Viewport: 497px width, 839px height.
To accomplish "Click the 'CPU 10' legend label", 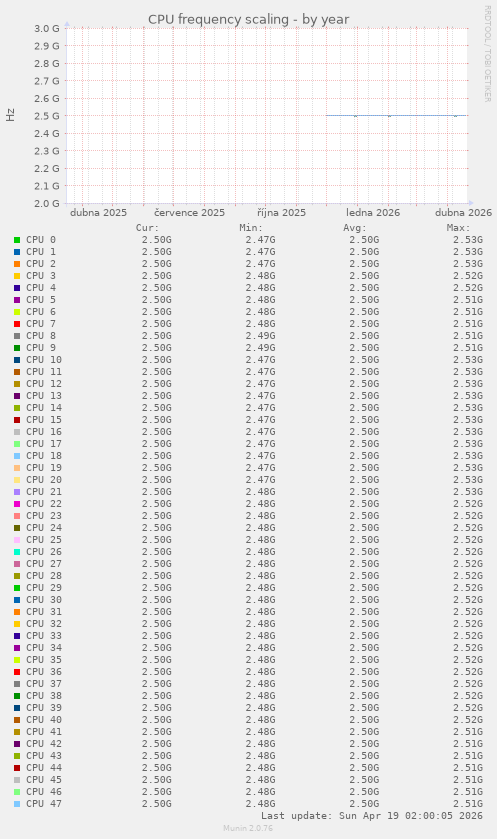I will (44, 360).
